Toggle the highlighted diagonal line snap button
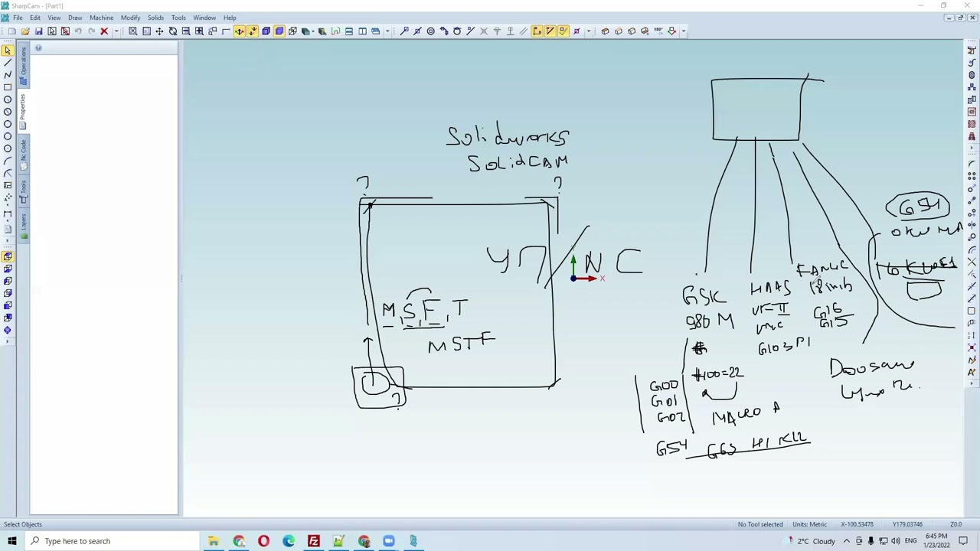The image size is (980, 551). point(550,31)
